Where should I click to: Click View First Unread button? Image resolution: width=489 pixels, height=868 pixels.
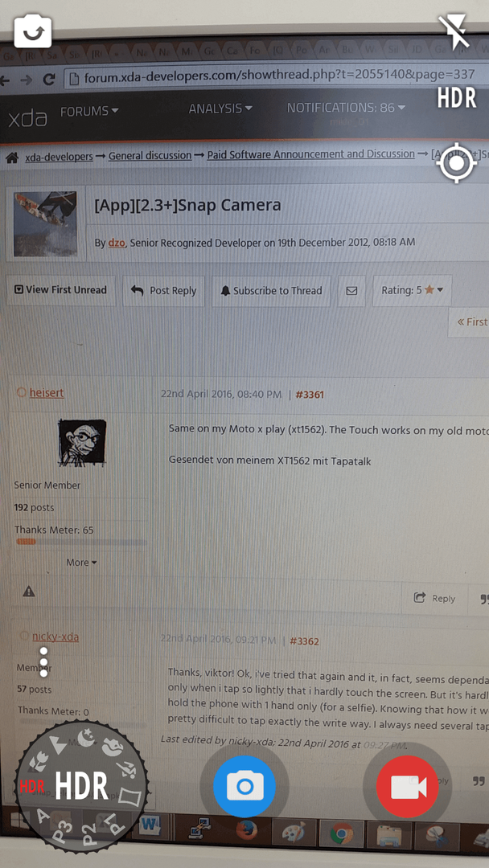click(60, 290)
